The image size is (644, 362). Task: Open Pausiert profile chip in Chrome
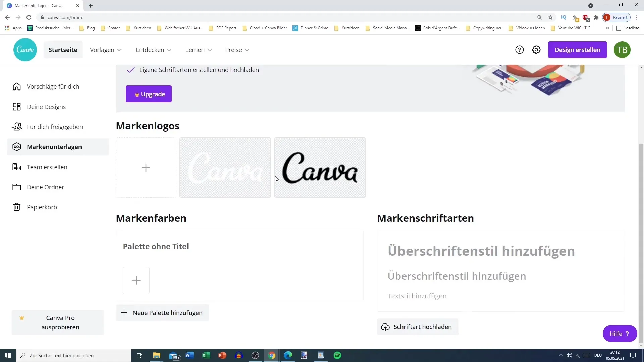tap(616, 17)
